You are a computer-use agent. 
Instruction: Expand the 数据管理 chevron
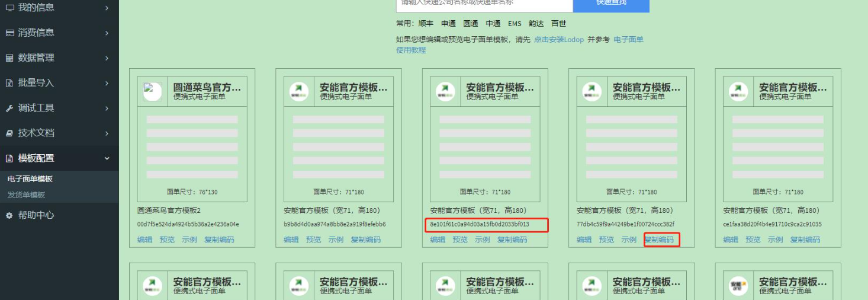[x=107, y=58]
